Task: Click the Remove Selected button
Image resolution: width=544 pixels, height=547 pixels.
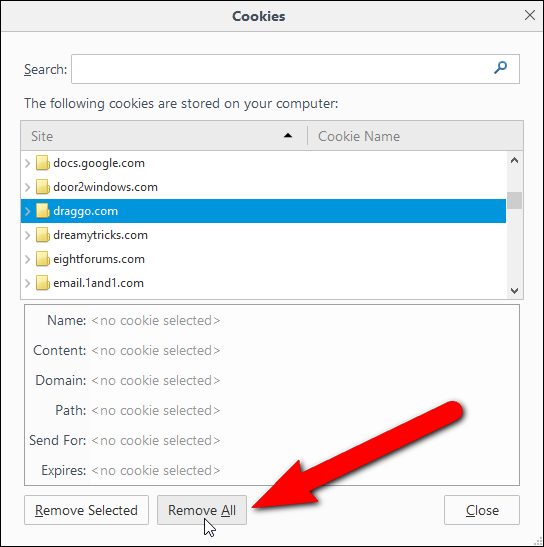Action: 87,510
